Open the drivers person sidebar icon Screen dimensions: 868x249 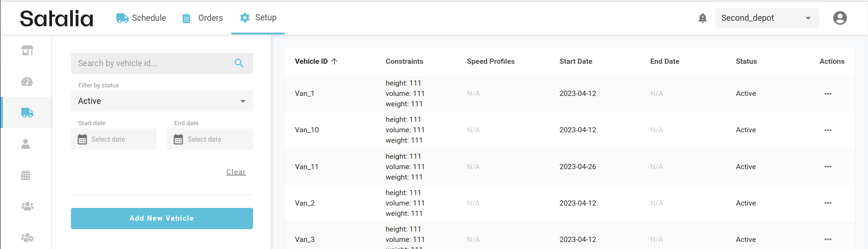[x=26, y=144]
